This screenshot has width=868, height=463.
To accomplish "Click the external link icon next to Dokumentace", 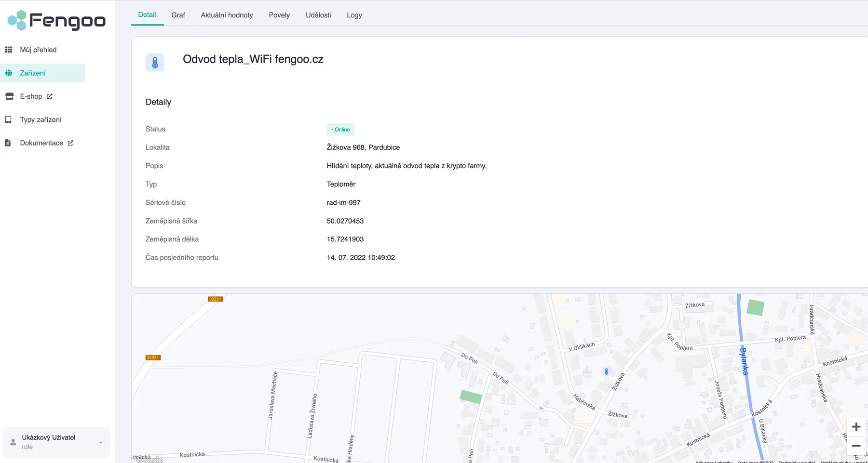I will coord(70,143).
